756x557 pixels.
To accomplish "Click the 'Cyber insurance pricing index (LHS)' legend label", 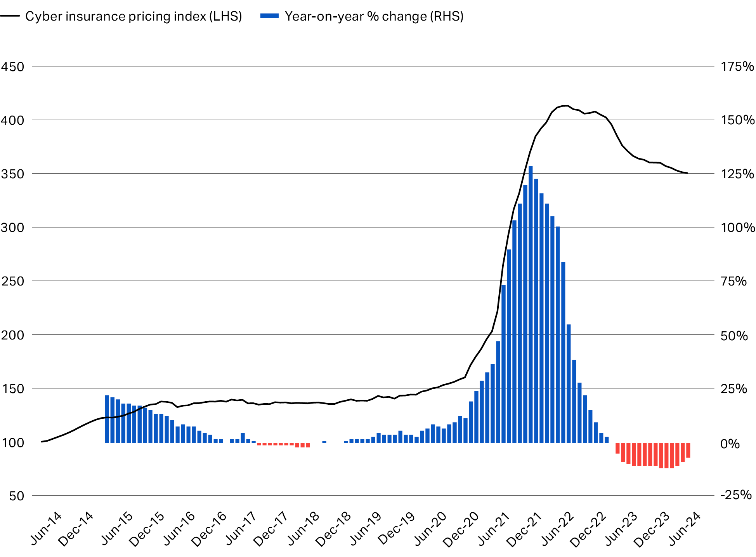I will (x=134, y=16).
